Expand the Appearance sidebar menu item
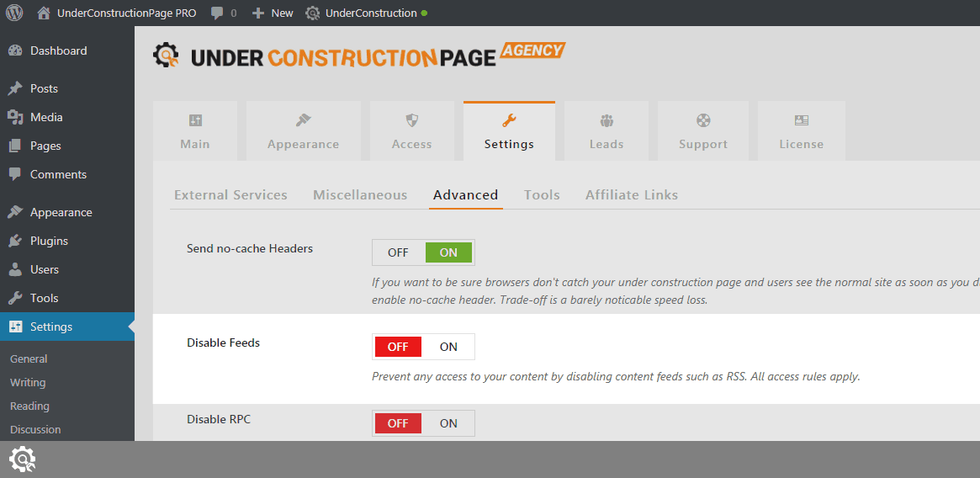Viewport: 980px width, 478px height. [61, 212]
